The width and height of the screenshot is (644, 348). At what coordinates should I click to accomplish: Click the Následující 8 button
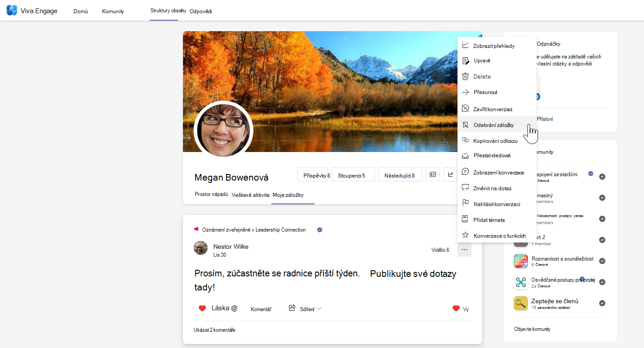400,175
